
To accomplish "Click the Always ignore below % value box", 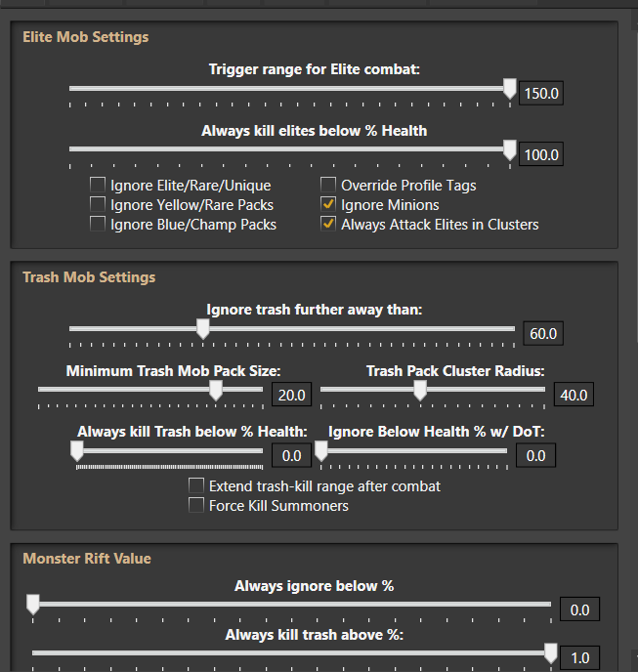I will tap(578, 610).
